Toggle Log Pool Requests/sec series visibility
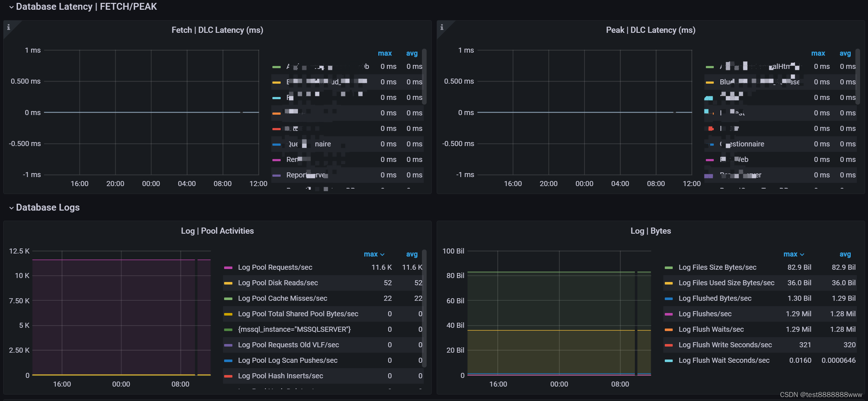Viewport: 868px width, 401px height. (x=275, y=267)
